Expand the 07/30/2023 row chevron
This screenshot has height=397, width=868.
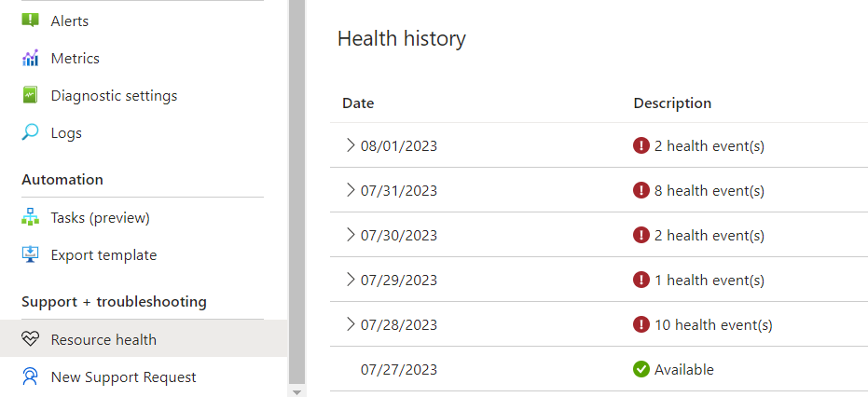pyautogui.click(x=350, y=236)
